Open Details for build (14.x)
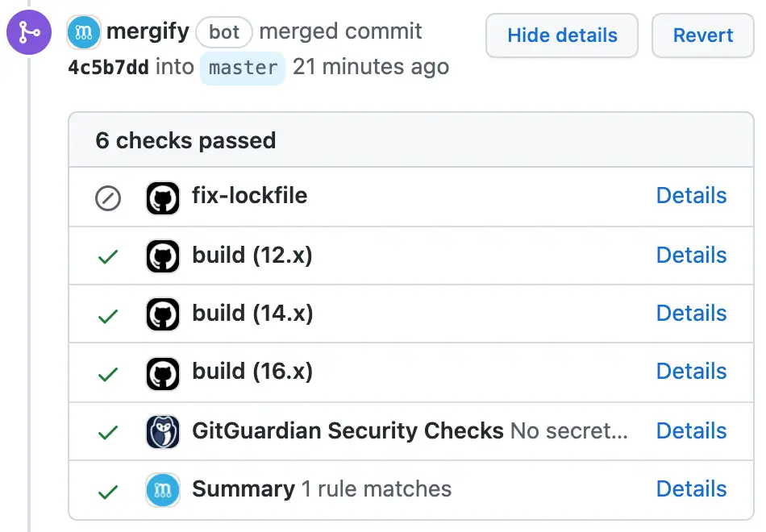Image resolution: width=766 pixels, height=532 pixels. [691, 313]
